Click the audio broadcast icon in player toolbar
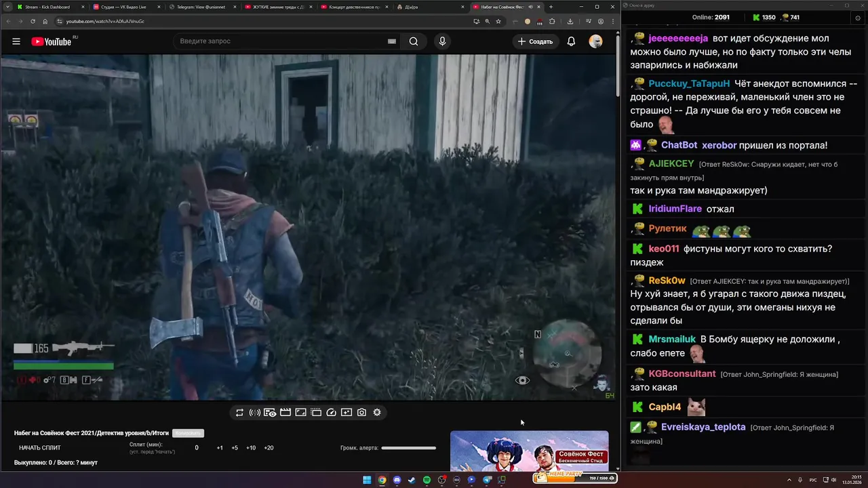This screenshot has height=488, width=868. 255,412
